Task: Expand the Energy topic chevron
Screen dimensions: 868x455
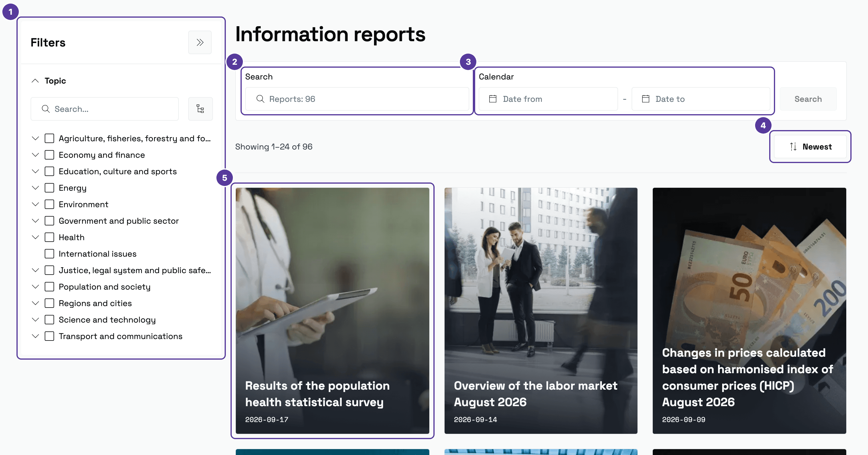Action: tap(35, 188)
